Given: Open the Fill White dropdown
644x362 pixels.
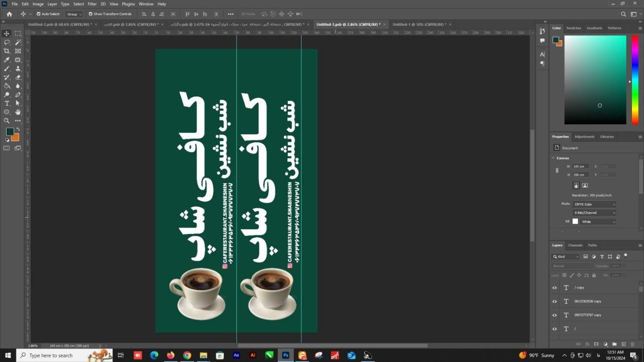Looking at the screenshot, I should coord(598,222).
